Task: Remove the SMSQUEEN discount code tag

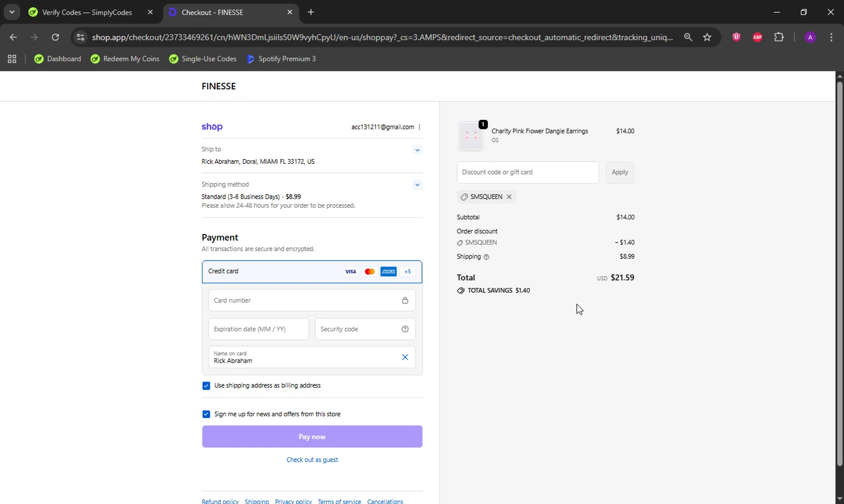Action: point(509,197)
